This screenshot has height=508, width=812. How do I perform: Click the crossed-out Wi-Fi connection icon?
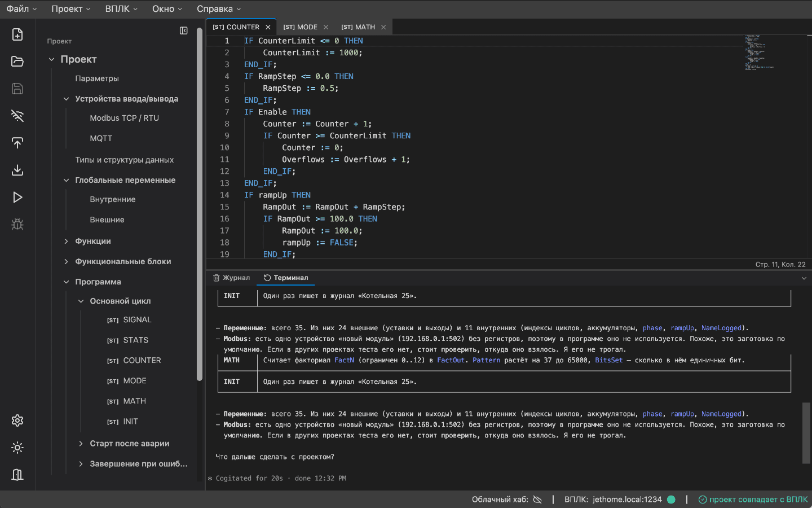pyautogui.click(x=17, y=116)
